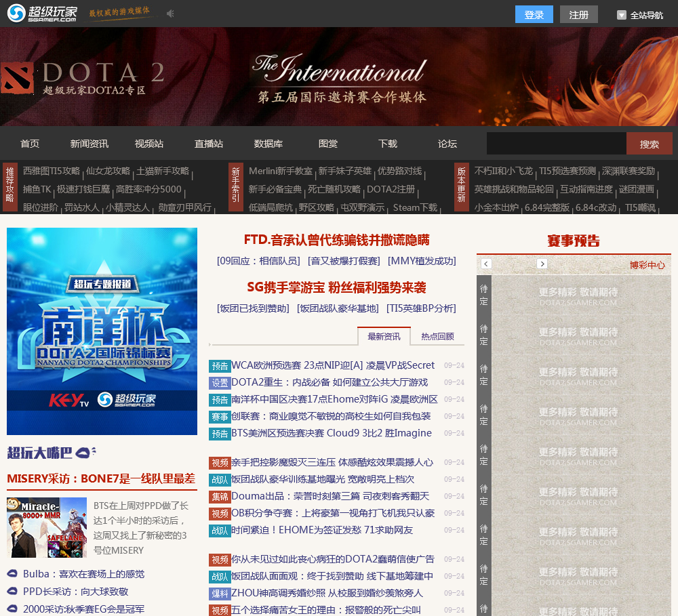Click the 南洋杯 championship banner image

point(102,331)
